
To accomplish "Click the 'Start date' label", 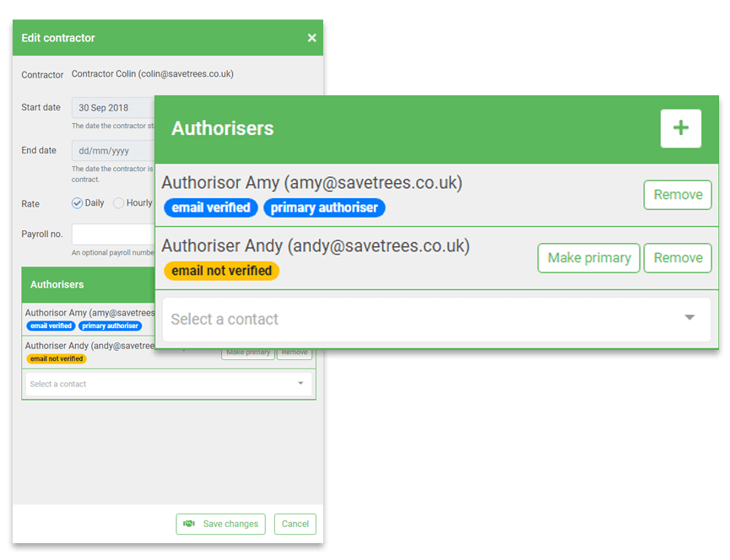I will click(x=41, y=107).
